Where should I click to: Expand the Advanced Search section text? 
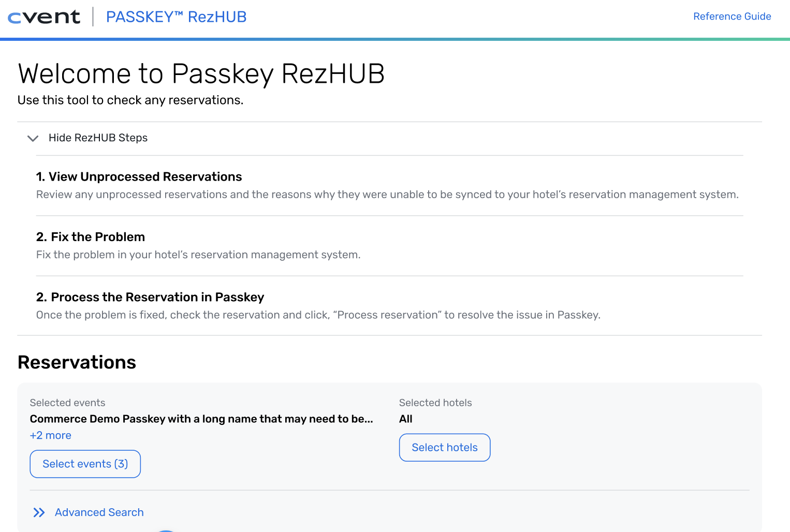[99, 512]
